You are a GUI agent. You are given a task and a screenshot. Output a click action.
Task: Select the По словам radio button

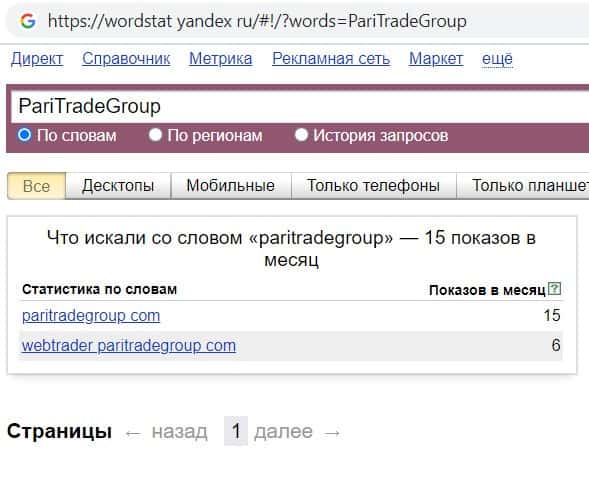pyautogui.click(x=24, y=134)
